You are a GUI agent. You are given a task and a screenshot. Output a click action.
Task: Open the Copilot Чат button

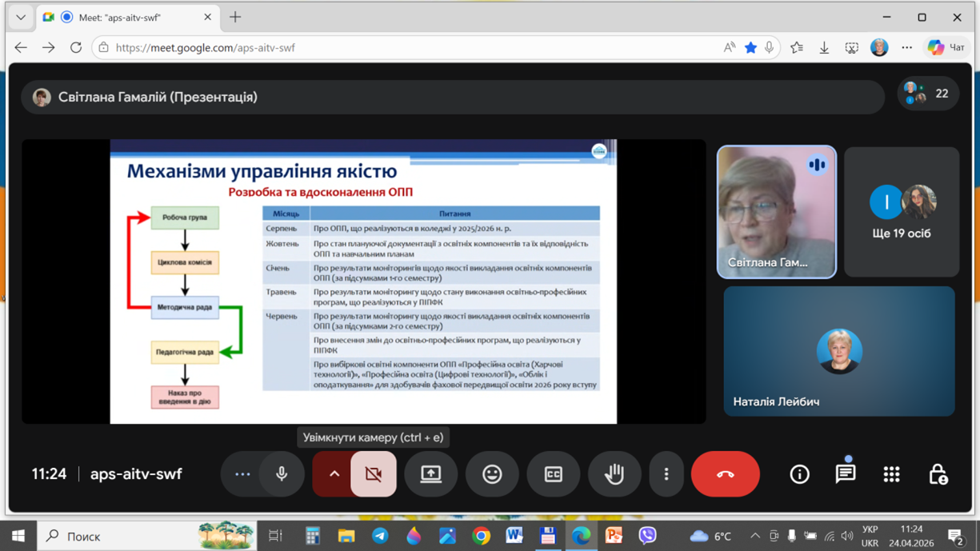pos(946,48)
